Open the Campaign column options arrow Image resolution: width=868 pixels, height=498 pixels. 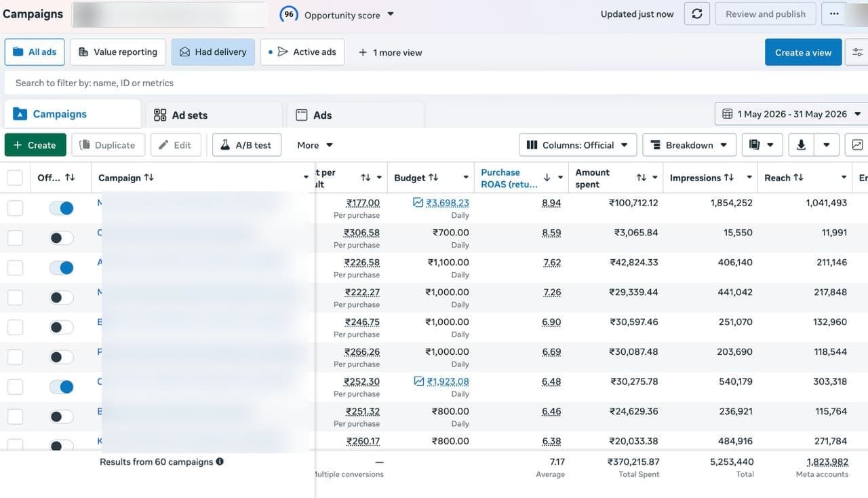(306, 178)
